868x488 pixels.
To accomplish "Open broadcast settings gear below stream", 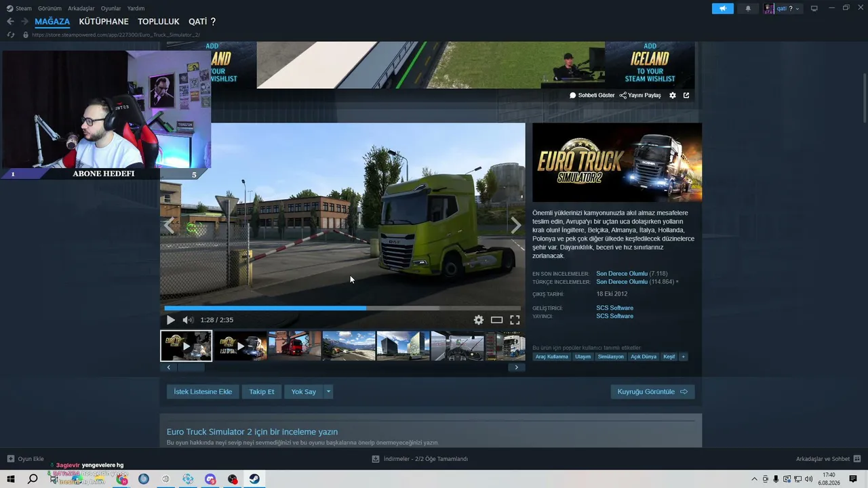I will point(673,96).
